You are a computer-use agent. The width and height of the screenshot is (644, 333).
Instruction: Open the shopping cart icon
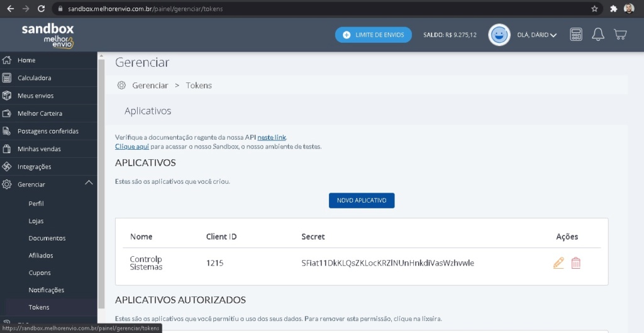point(620,35)
